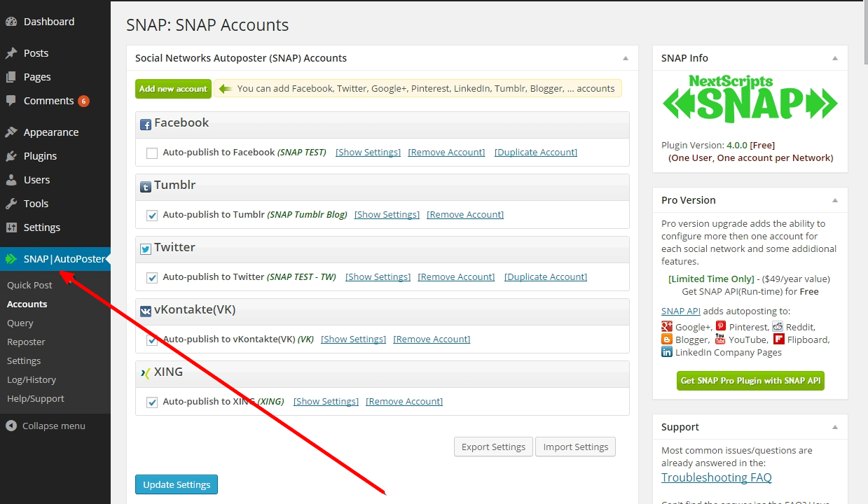Enable Auto-publish to Facebook checkbox
The image size is (868, 504).
(x=152, y=153)
